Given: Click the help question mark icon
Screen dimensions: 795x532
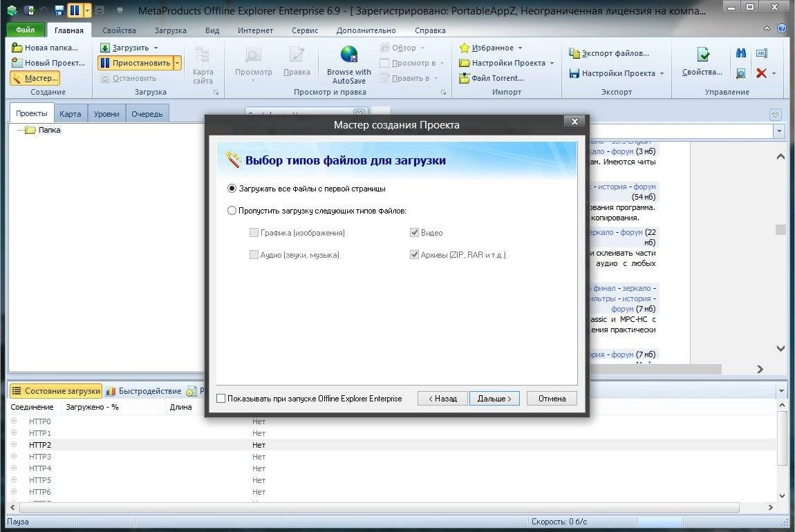Looking at the screenshot, I should (781, 28).
